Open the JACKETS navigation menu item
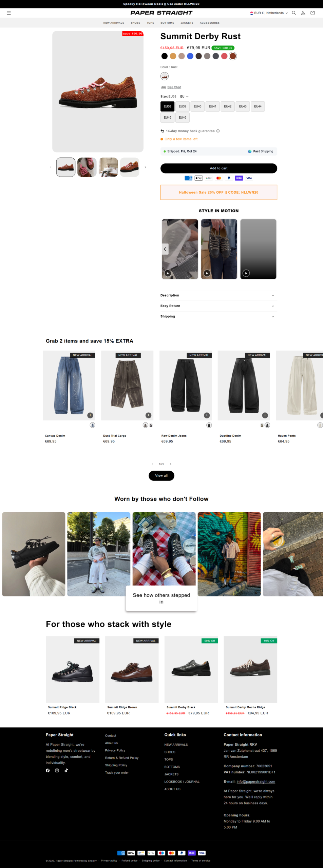This screenshot has width=323, height=868. point(187,23)
